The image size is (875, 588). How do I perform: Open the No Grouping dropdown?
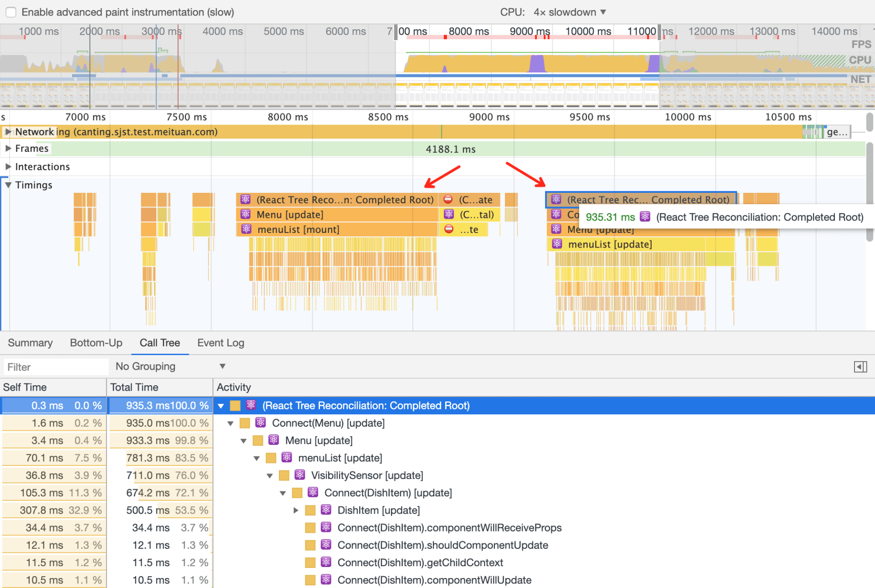click(170, 366)
